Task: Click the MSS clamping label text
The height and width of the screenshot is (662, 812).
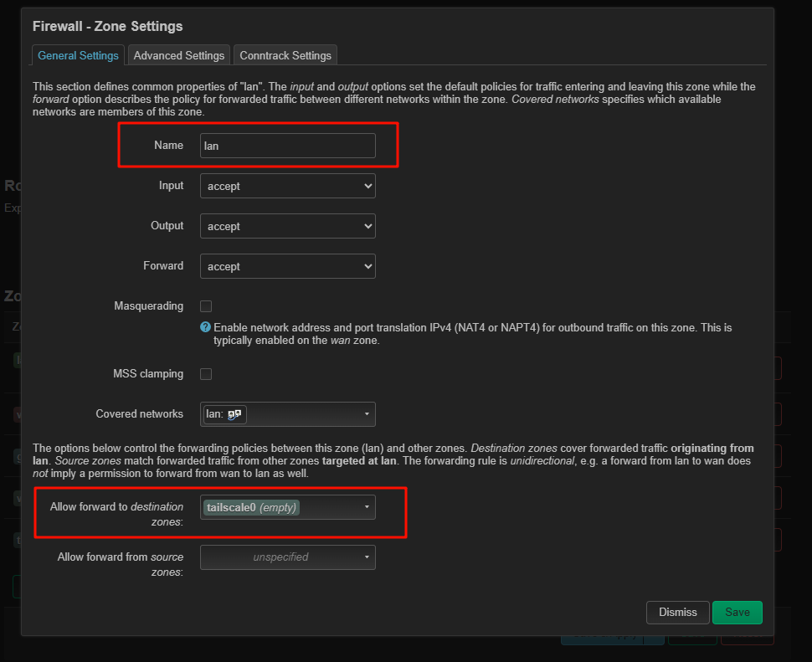Action: click(148, 374)
